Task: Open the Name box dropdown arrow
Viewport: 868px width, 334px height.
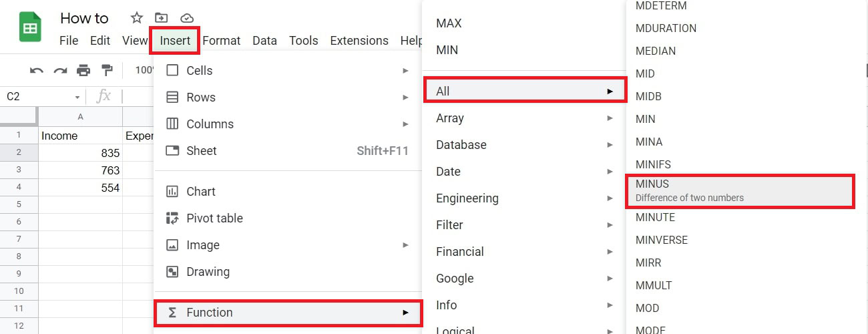Action: click(77, 97)
